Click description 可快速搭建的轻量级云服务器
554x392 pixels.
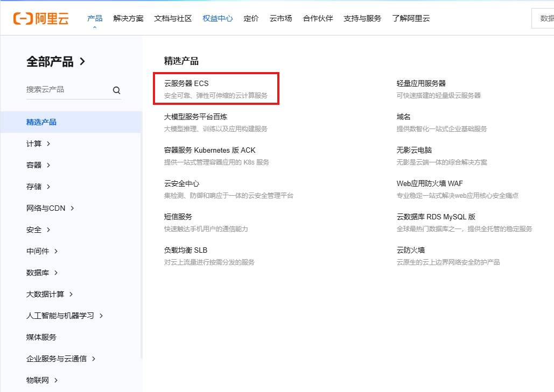click(x=438, y=95)
